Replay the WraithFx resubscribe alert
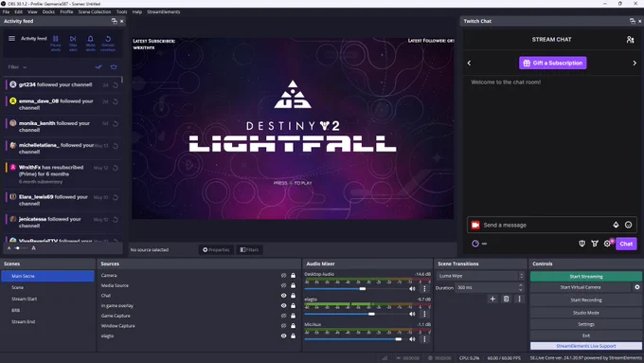Image resolution: width=644 pixels, height=363 pixels. (116, 168)
